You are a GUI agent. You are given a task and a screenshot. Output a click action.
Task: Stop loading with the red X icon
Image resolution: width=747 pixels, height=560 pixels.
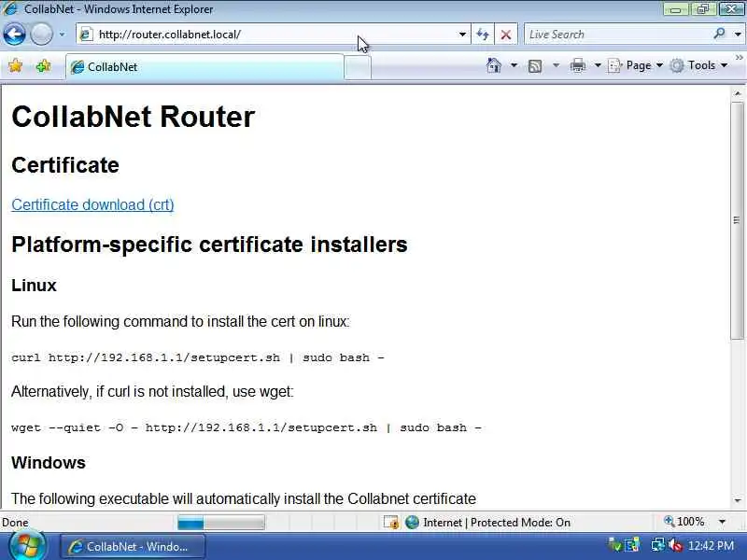(x=506, y=35)
